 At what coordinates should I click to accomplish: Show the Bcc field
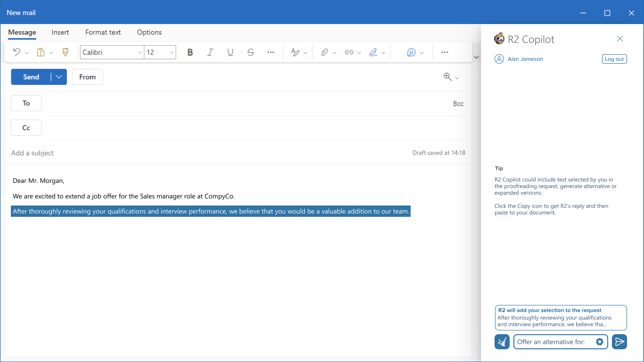458,104
